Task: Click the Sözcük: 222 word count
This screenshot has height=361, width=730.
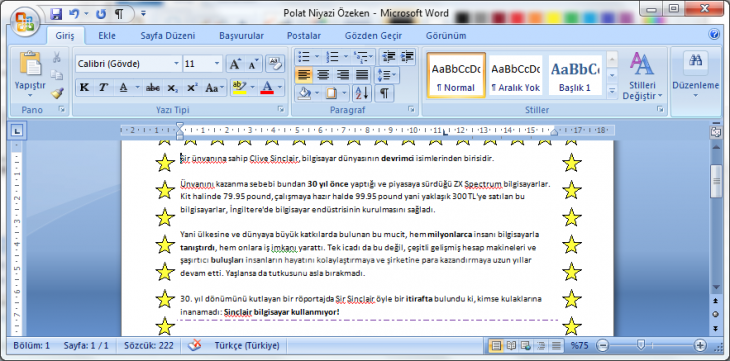Action: pyautogui.click(x=149, y=346)
